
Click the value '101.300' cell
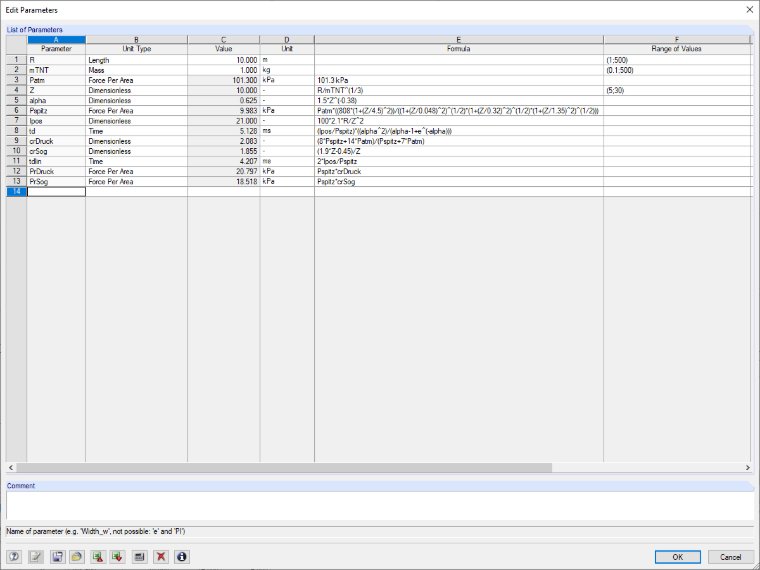click(x=223, y=80)
